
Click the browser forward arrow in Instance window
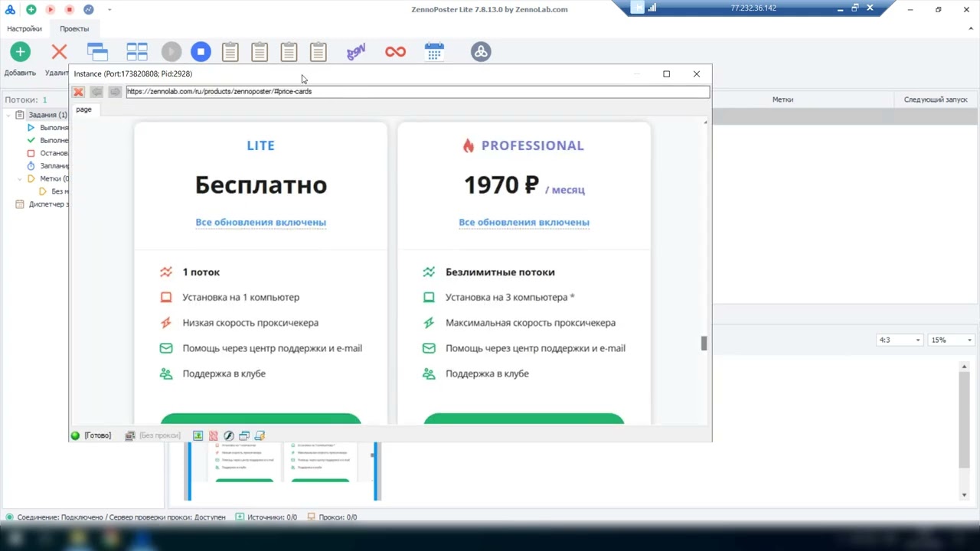click(x=115, y=92)
